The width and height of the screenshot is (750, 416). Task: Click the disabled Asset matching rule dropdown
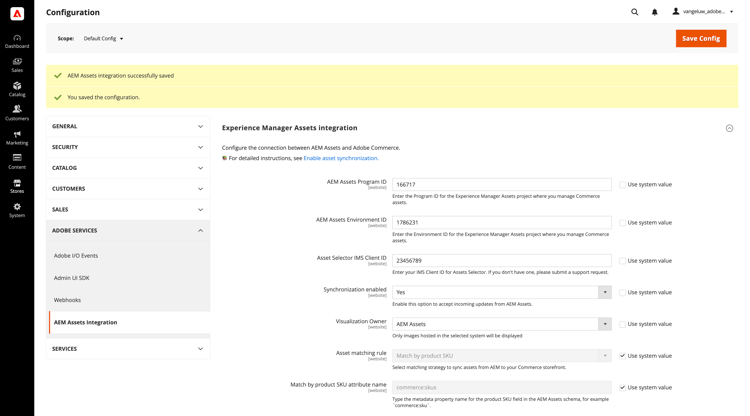pyautogui.click(x=502, y=356)
